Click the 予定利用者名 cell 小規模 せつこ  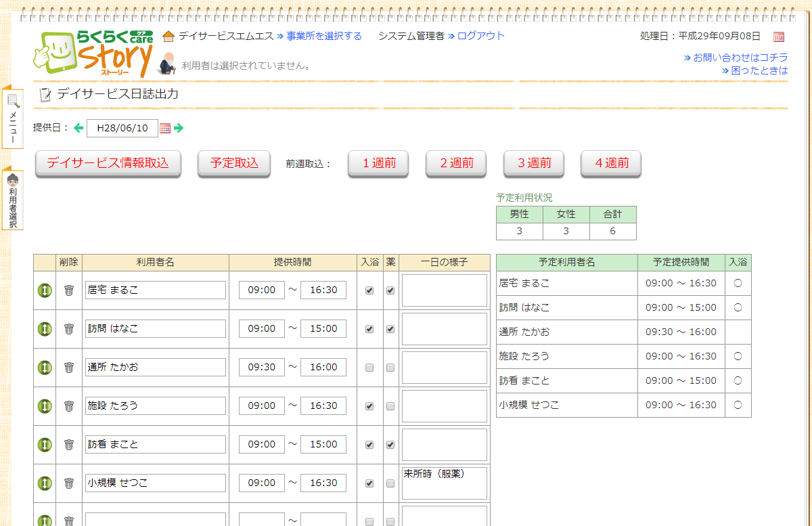567,406
